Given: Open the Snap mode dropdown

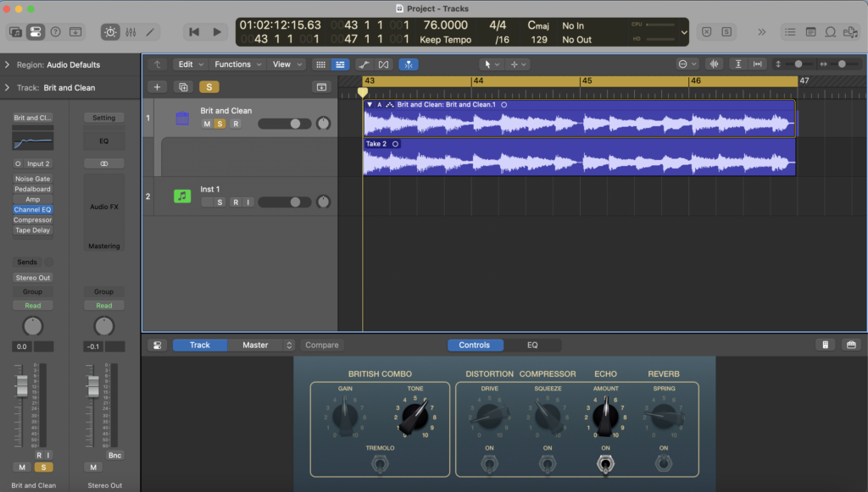Looking at the screenshot, I should [x=687, y=64].
